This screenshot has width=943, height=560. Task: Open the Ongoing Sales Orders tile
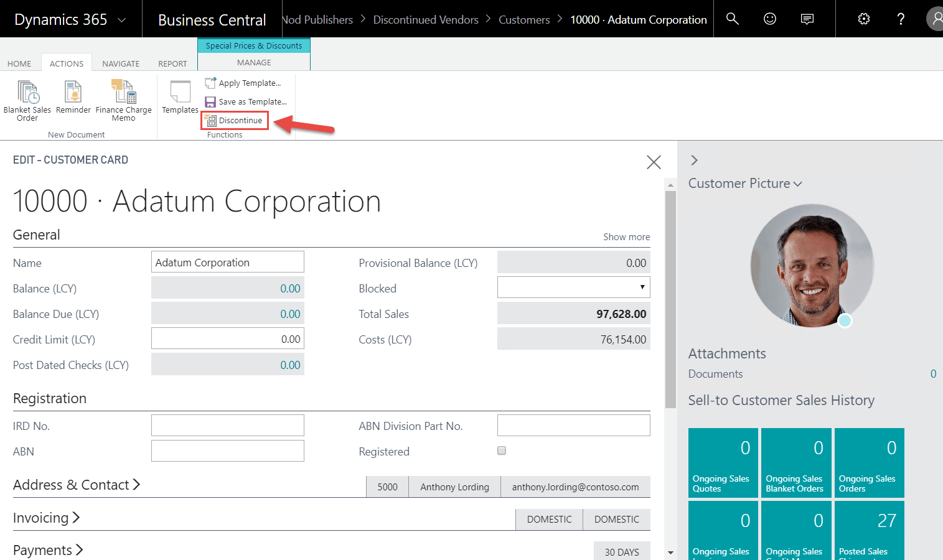point(869,462)
